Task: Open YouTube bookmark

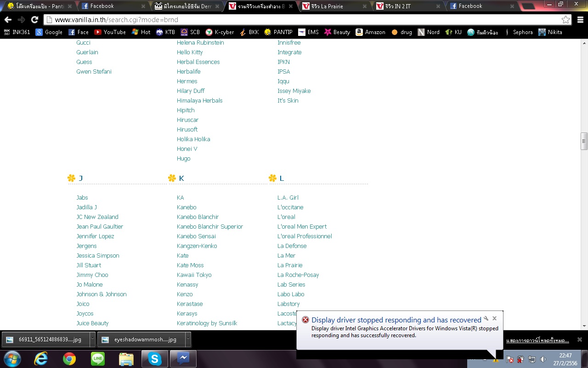Action: click(x=110, y=32)
